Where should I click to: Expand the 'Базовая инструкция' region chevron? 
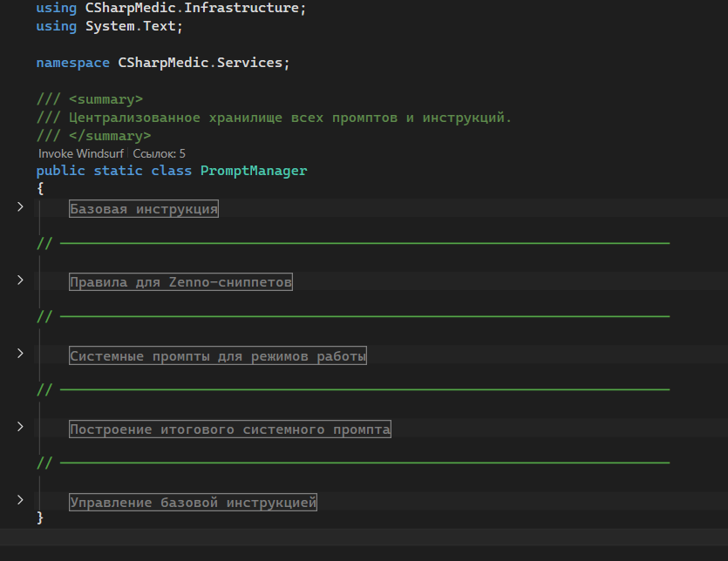(20, 207)
